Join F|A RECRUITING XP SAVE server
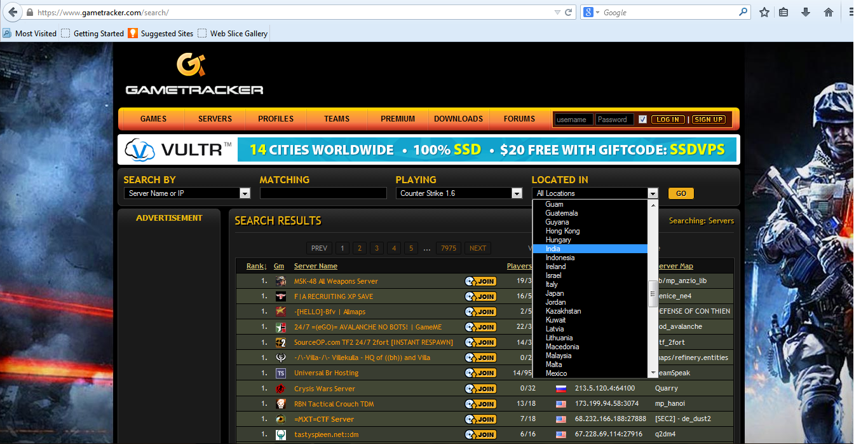 (480, 296)
